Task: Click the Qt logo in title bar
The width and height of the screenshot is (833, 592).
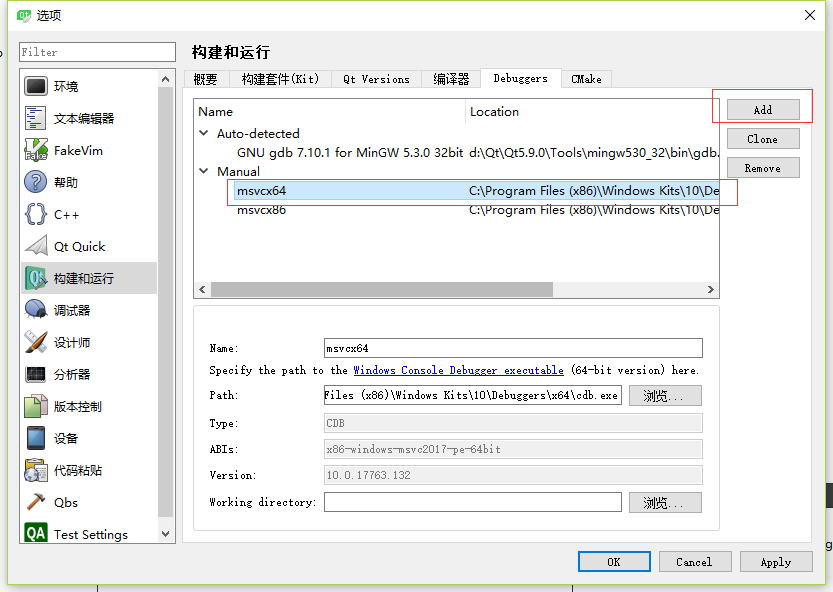Action: click(x=24, y=15)
